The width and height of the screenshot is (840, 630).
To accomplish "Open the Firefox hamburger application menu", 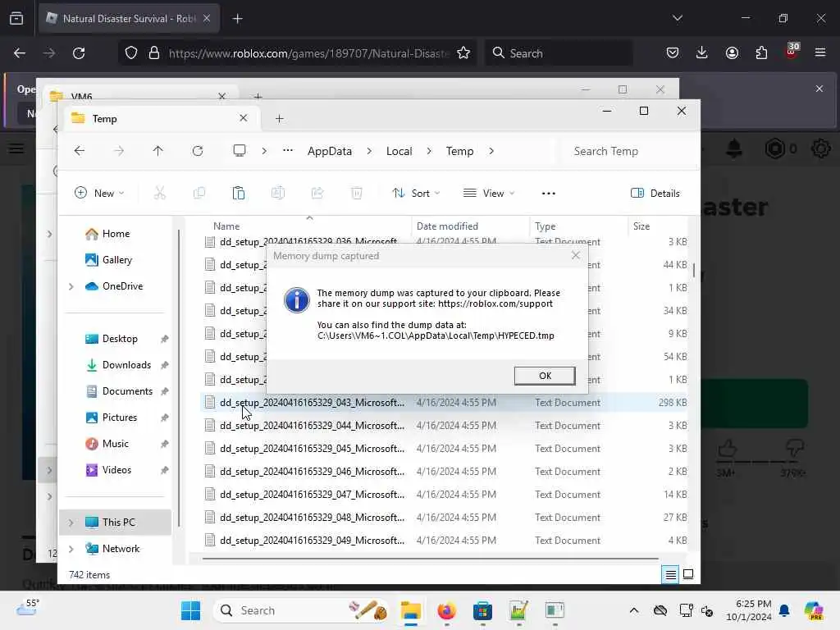I will (x=820, y=52).
